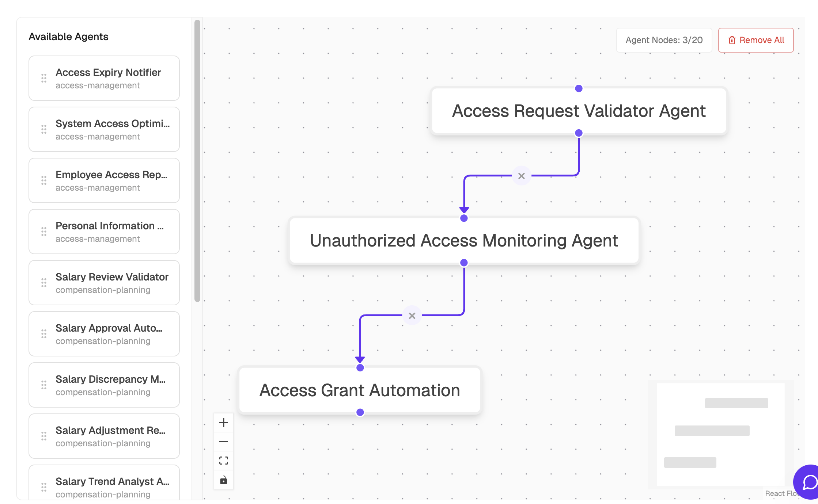Click the Remove All button
The height and width of the screenshot is (504, 818).
click(756, 40)
